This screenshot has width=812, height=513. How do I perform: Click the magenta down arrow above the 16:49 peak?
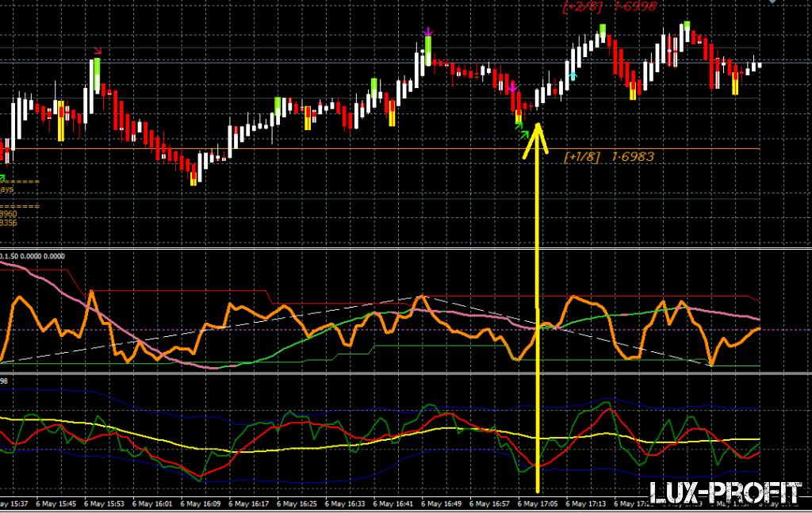click(x=428, y=33)
